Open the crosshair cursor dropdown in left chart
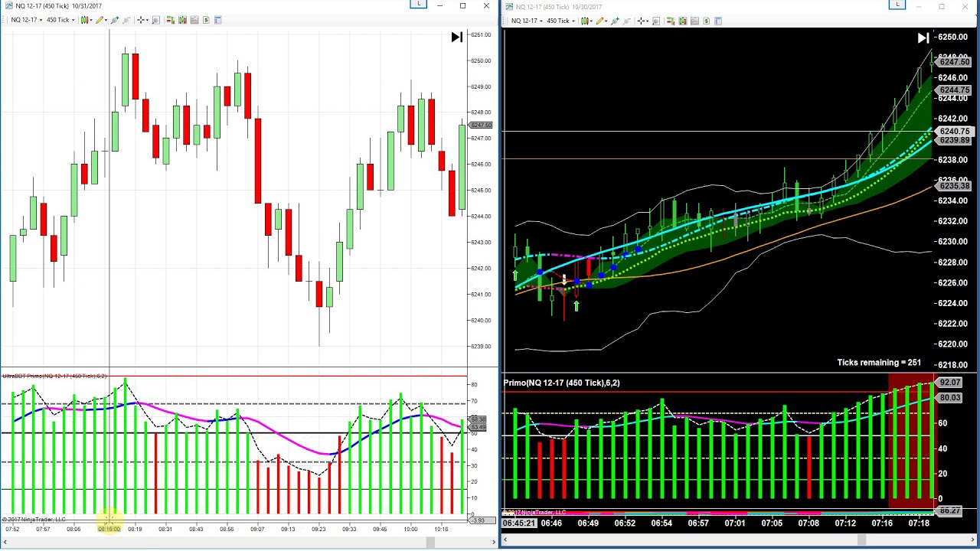The width and height of the screenshot is (980, 551). (x=143, y=20)
